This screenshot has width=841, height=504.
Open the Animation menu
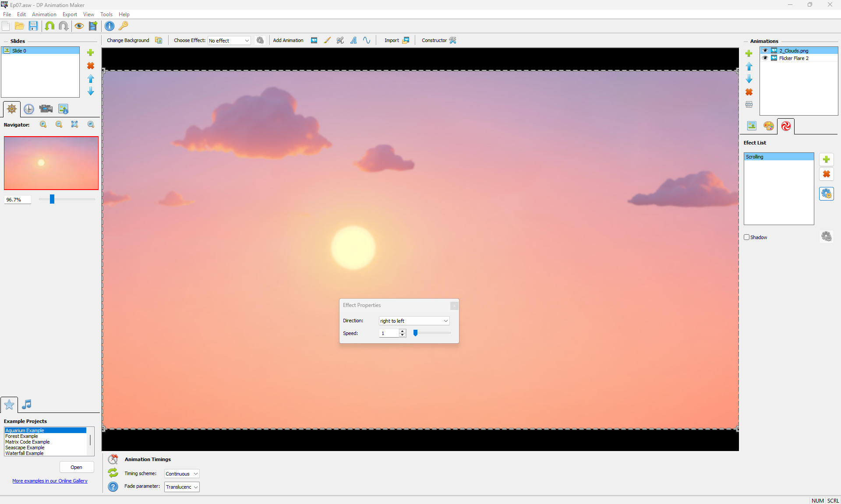[x=44, y=14]
